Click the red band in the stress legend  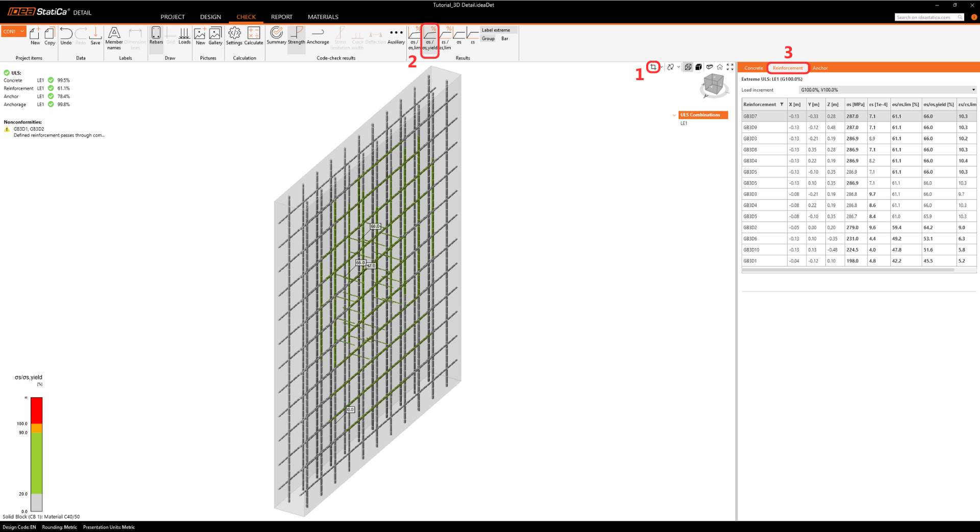coord(36,410)
